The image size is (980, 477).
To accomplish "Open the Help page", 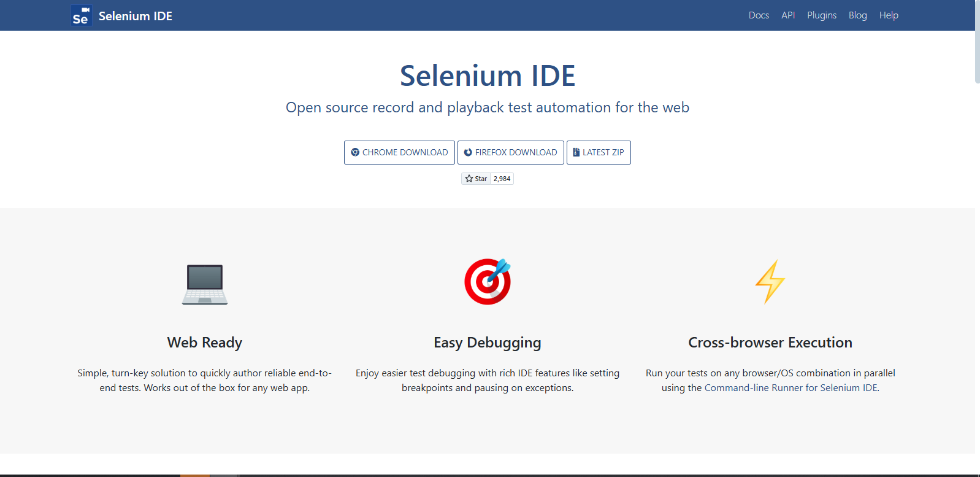I will (889, 15).
